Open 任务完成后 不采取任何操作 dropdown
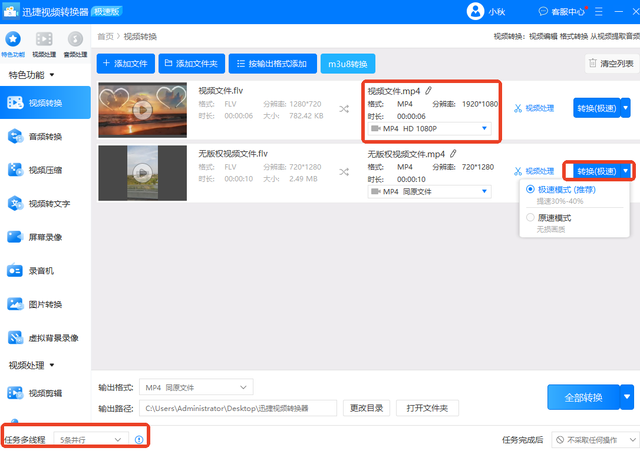Image resolution: width=640 pixels, height=451 pixels. [x=595, y=440]
